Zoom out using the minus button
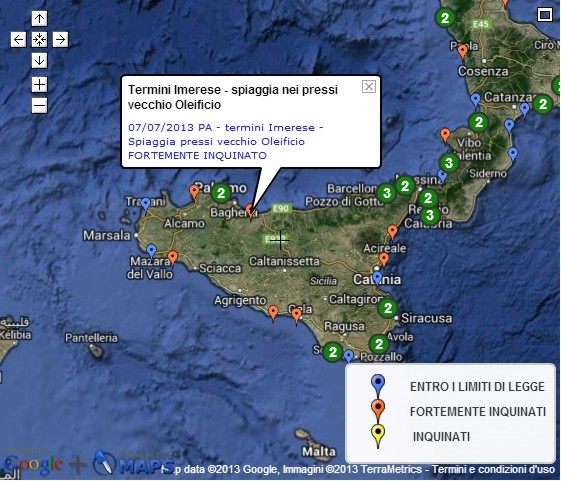This screenshot has height=481, width=561. point(39,106)
